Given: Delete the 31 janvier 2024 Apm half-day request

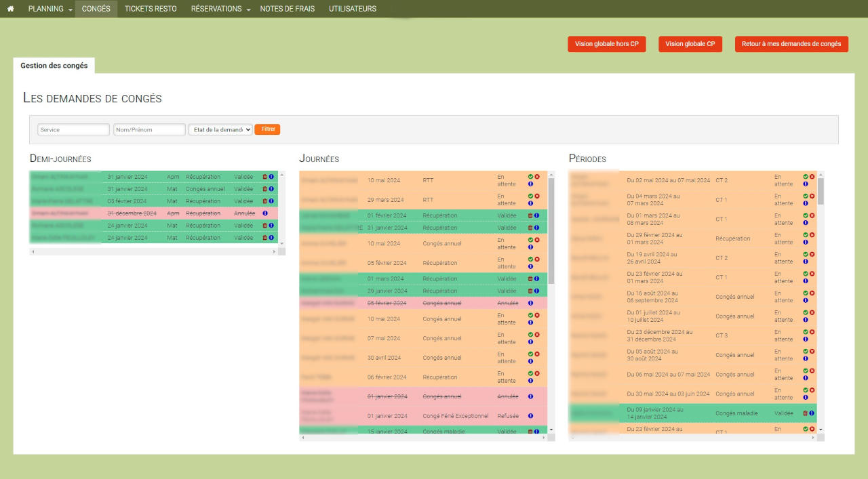Looking at the screenshot, I should 265,177.
